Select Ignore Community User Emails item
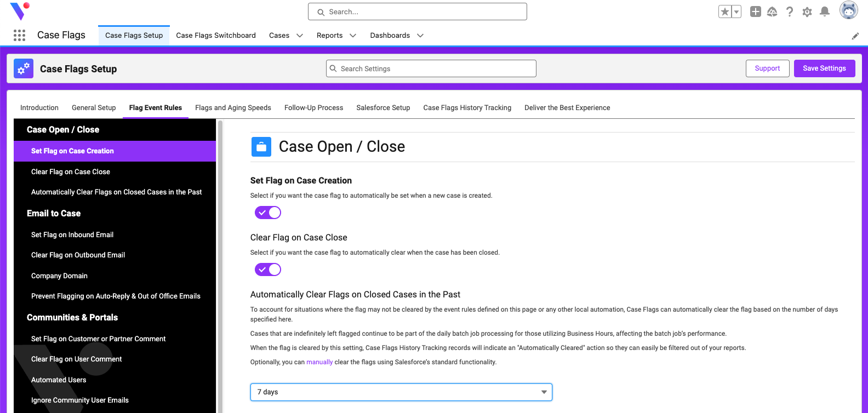Viewport: 868px width, 413px height. (x=115, y=400)
